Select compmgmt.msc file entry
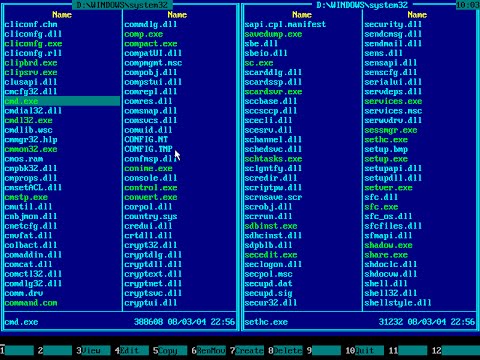This screenshot has width=480, height=360. [x=153, y=63]
